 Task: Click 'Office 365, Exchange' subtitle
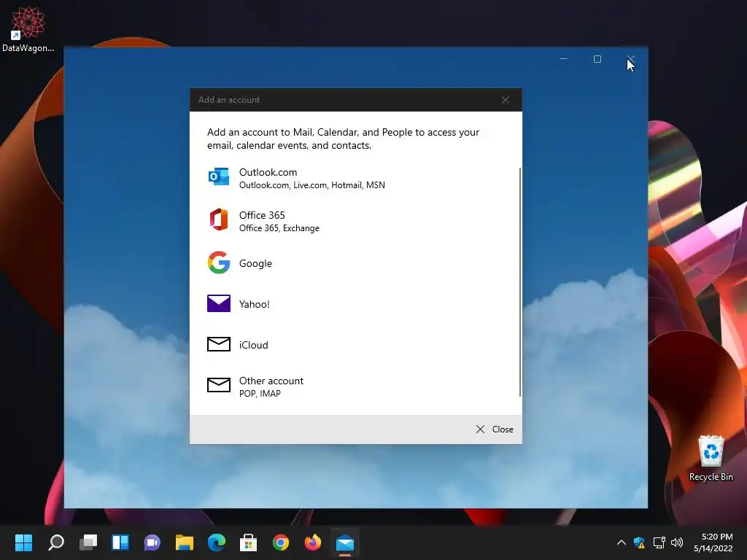tap(279, 228)
